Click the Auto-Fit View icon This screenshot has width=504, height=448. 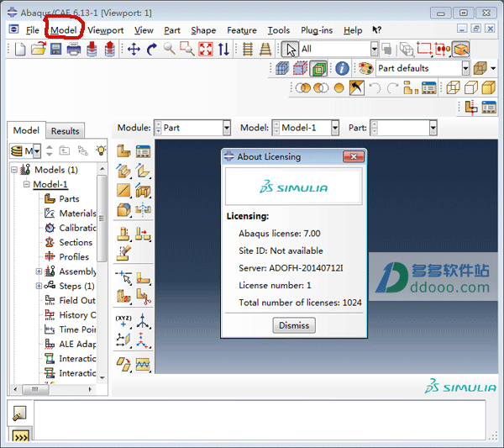point(206,50)
